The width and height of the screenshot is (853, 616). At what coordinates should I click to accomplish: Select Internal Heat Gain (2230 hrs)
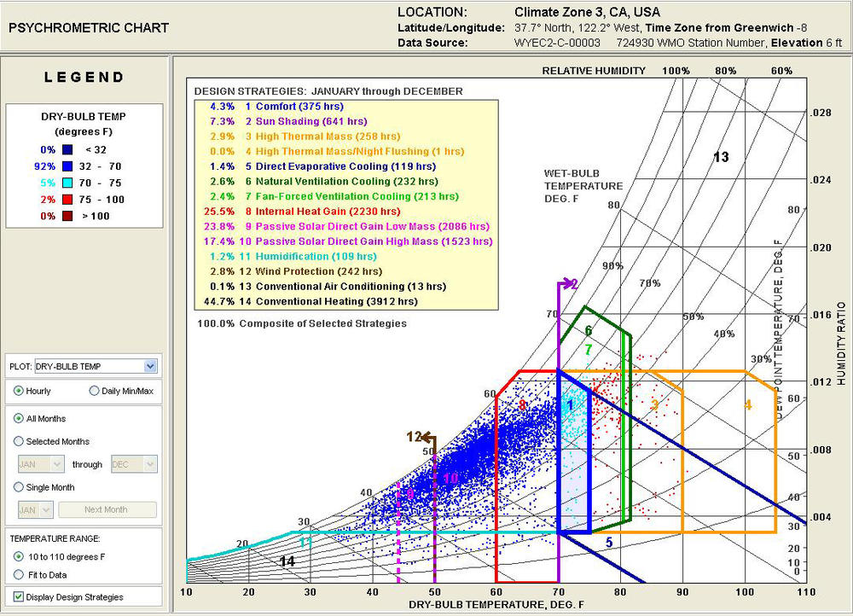(x=302, y=211)
